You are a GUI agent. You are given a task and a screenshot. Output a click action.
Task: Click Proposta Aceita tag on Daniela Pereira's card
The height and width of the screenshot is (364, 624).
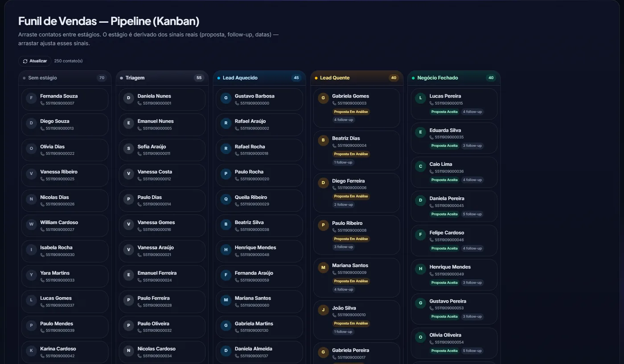click(444, 214)
